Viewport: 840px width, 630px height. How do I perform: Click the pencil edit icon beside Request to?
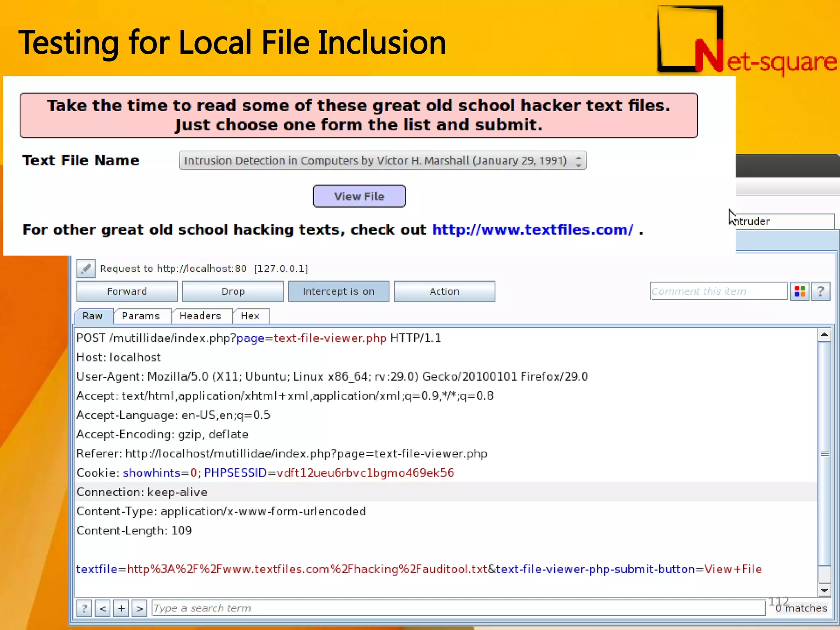(86, 269)
